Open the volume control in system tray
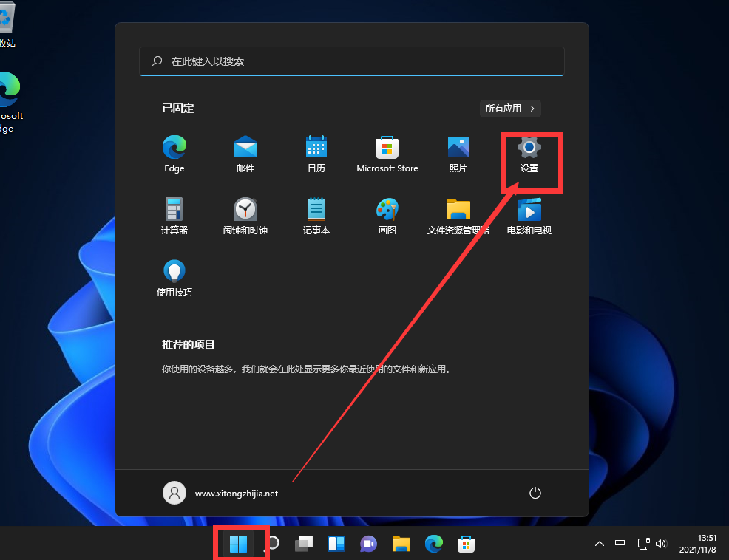Screen dimensions: 729x560 click(x=660, y=544)
